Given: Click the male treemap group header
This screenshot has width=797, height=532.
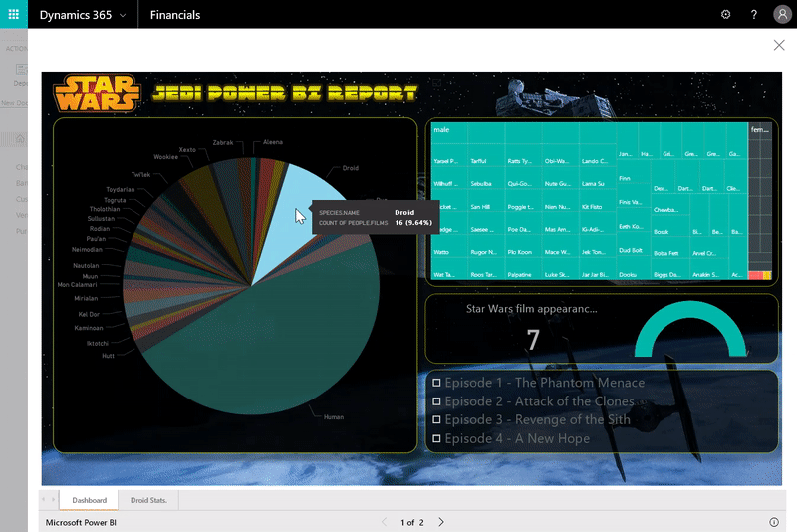Looking at the screenshot, I should coord(441,130).
